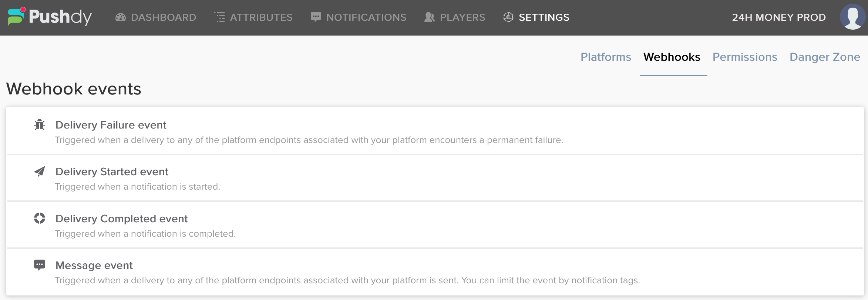This screenshot has width=868, height=300.
Task: Open the user profile avatar
Action: click(x=852, y=17)
